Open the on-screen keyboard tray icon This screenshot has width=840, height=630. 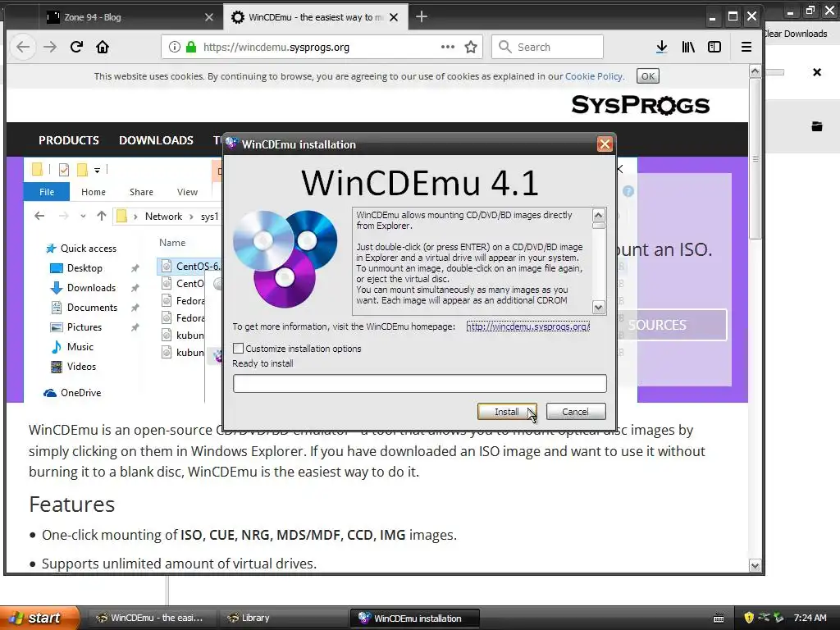(x=719, y=619)
